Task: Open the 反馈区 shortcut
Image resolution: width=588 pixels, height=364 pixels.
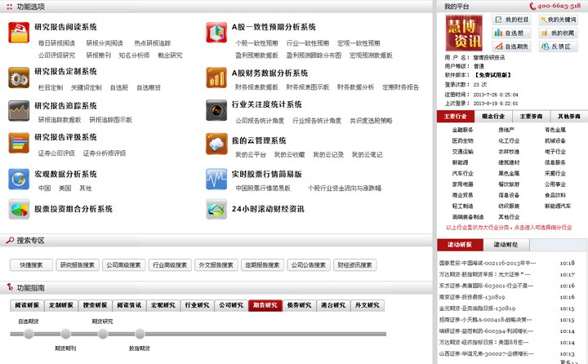Action: click(x=558, y=47)
